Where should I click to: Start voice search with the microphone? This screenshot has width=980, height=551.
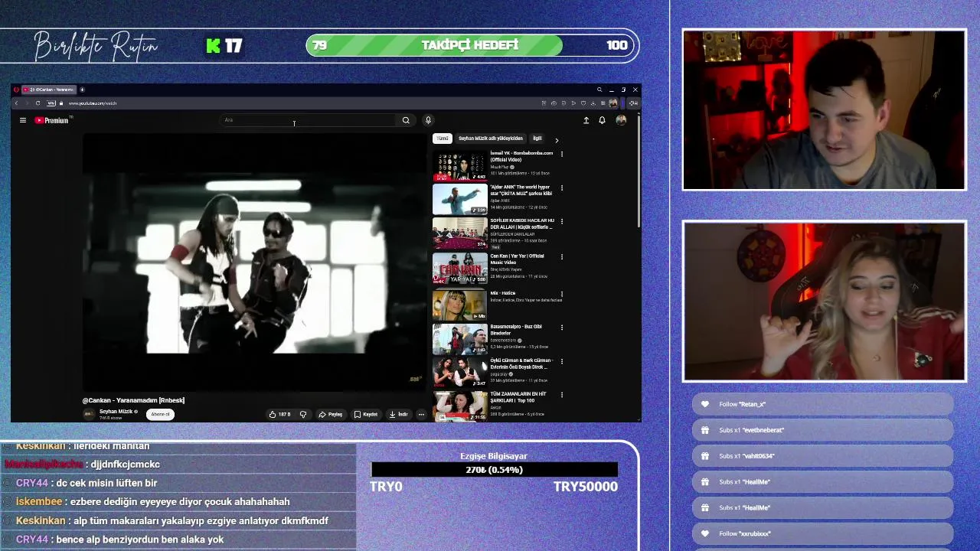pyautogui.click(x=428, y=120)
